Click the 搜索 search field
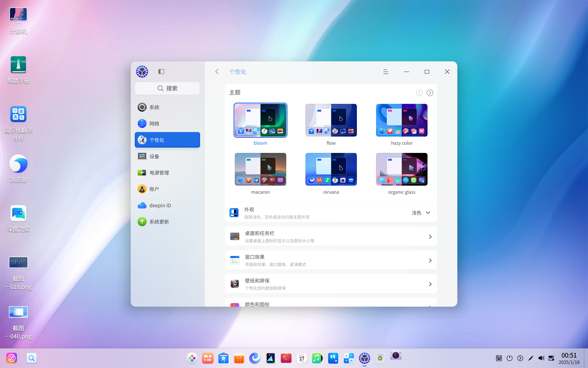This screenshot has height=368, width=588. click(167, 88)
